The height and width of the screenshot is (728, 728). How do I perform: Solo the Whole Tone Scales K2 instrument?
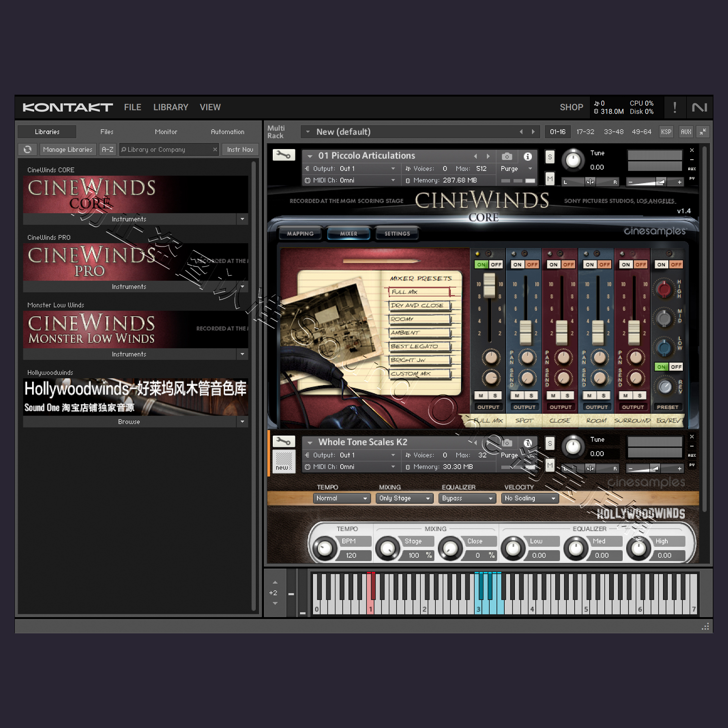point(549,443)
